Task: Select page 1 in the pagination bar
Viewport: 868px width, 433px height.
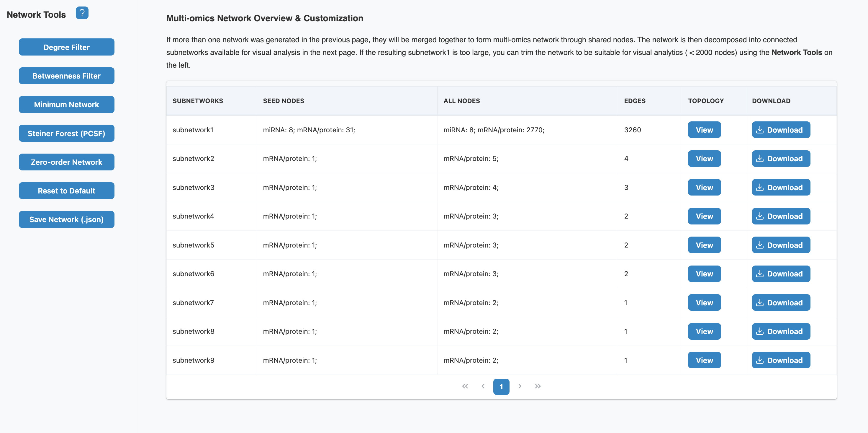Action: (501, 386)
